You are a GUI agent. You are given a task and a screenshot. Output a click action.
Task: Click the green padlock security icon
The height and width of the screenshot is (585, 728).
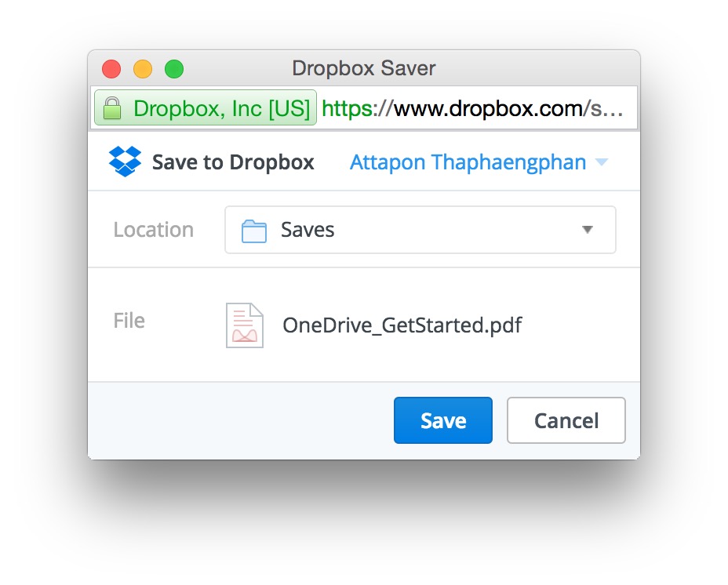click(112, 108)
